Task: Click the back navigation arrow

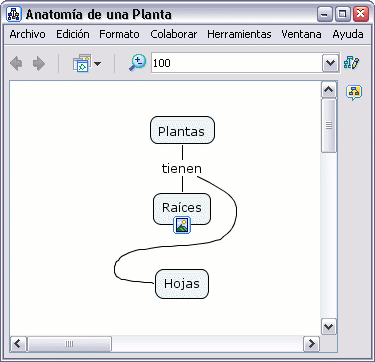Action: click(16, 63)
